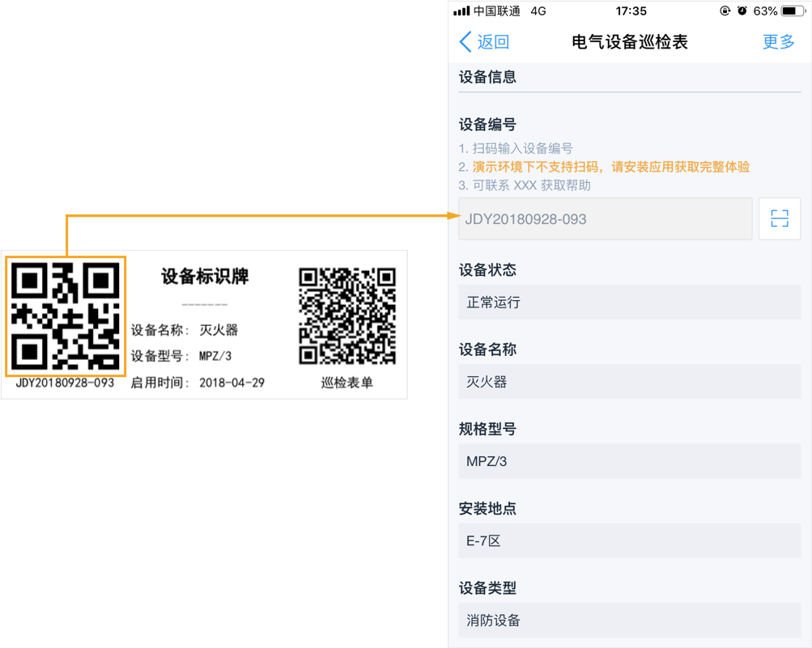Tap the rotation lock status icon
Image resolution: width=812 pixels, height=648 pixels.
click(x=725, y=11)
